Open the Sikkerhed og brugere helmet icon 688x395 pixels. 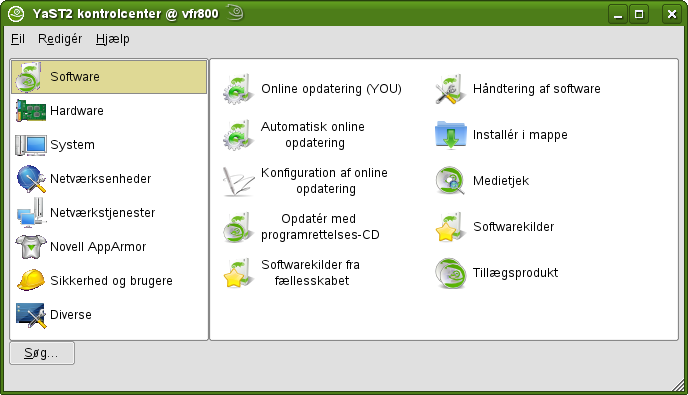pos(31,280)
